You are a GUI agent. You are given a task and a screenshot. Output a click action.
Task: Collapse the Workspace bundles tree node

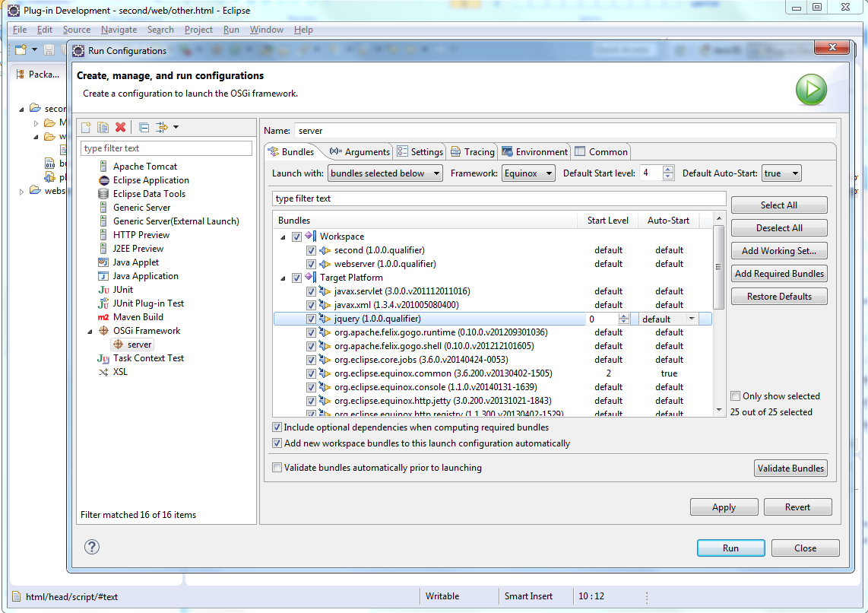(x=283, y=237)
